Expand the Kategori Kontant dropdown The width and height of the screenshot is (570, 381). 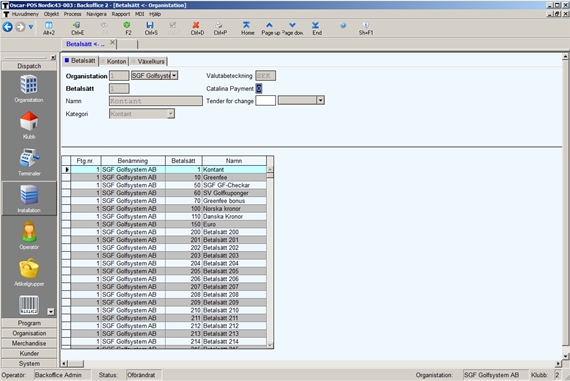(x=170, y=114)
